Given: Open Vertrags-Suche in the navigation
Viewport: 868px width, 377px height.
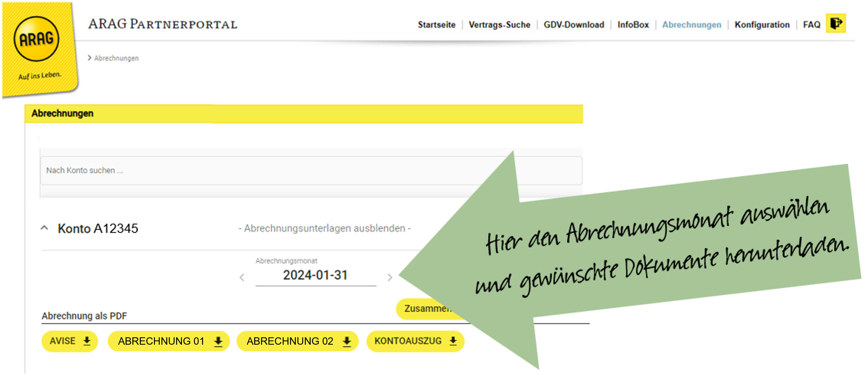Looking at the screenshot, I should 499,25.
